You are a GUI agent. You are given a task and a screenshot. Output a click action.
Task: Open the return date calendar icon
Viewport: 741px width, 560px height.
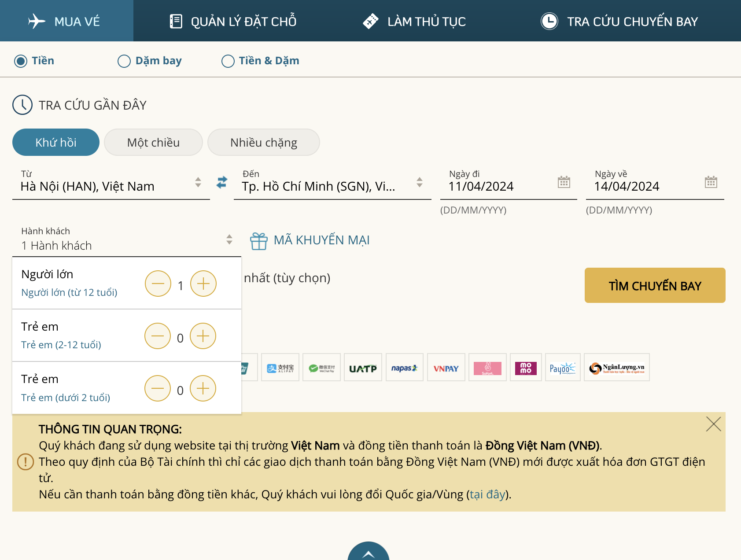(x=711, y=182)
